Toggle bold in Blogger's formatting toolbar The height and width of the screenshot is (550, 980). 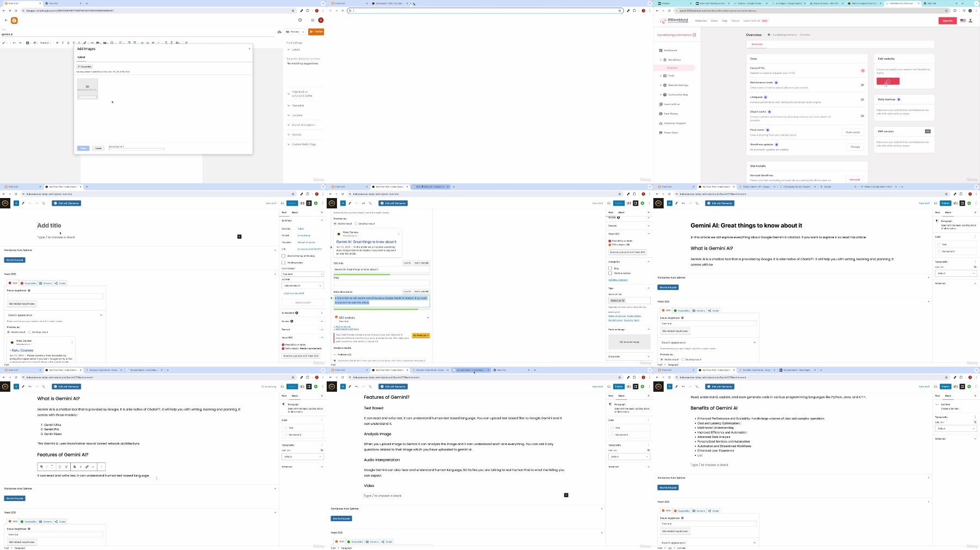(58, 42)
